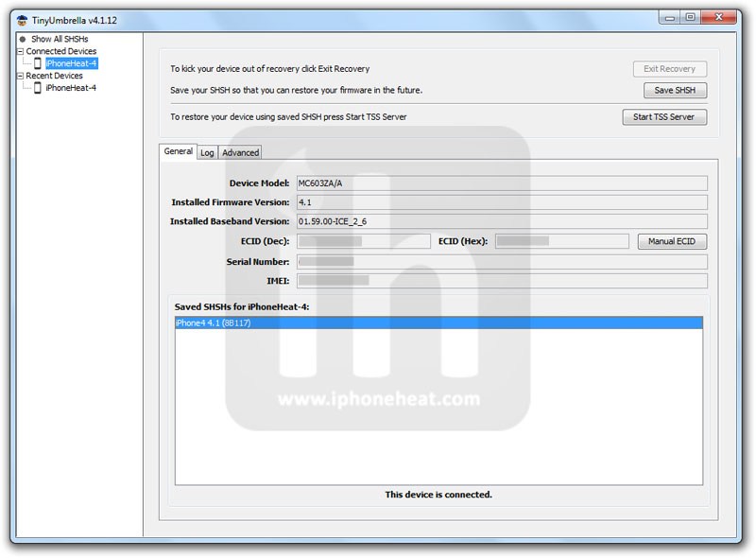The width and height of the screenshot is (756, 558).
Task: Switch to the General tab
Action: pyautogui.click(x=178, y=151)
